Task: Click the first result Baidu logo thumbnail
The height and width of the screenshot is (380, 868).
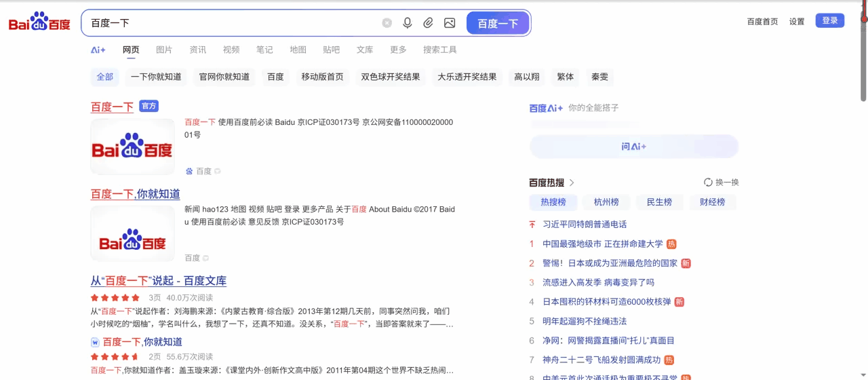Action: [x=132, y=147]
